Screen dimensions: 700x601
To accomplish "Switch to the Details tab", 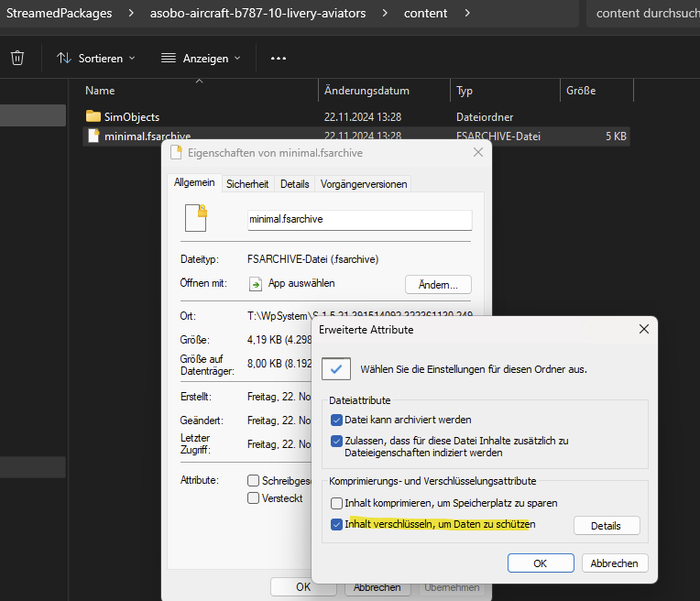I will click(295, 184).
